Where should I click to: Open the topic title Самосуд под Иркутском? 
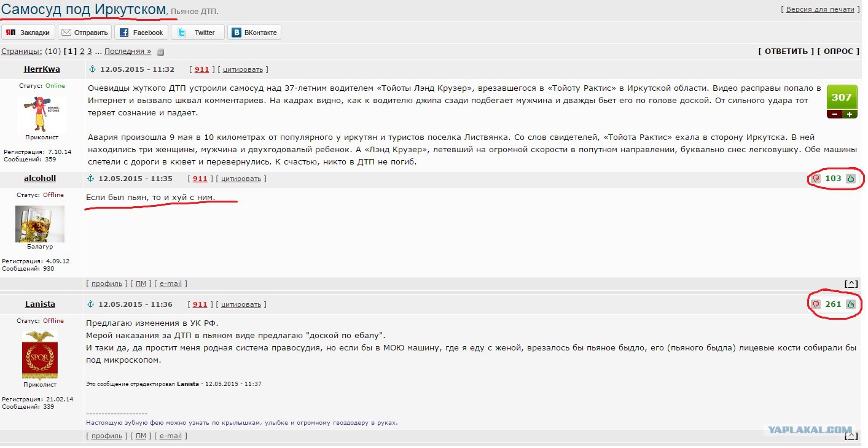tap(84, 9)
